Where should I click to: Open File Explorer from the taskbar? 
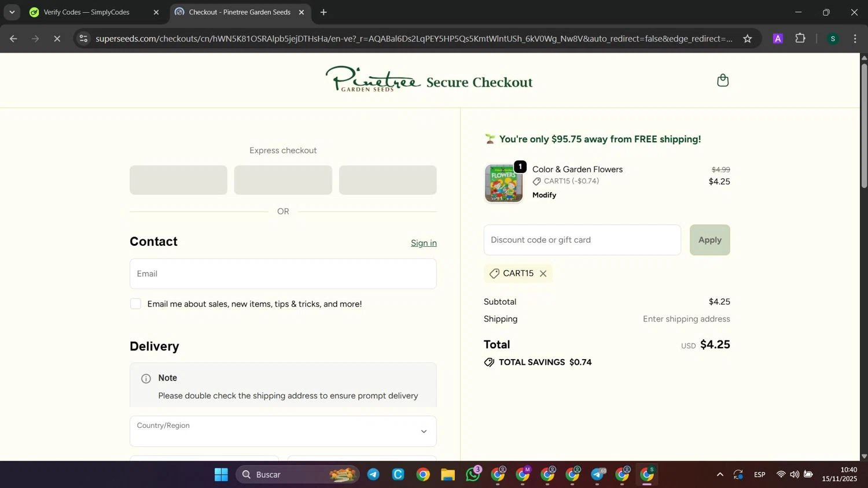tap(448, 475)
